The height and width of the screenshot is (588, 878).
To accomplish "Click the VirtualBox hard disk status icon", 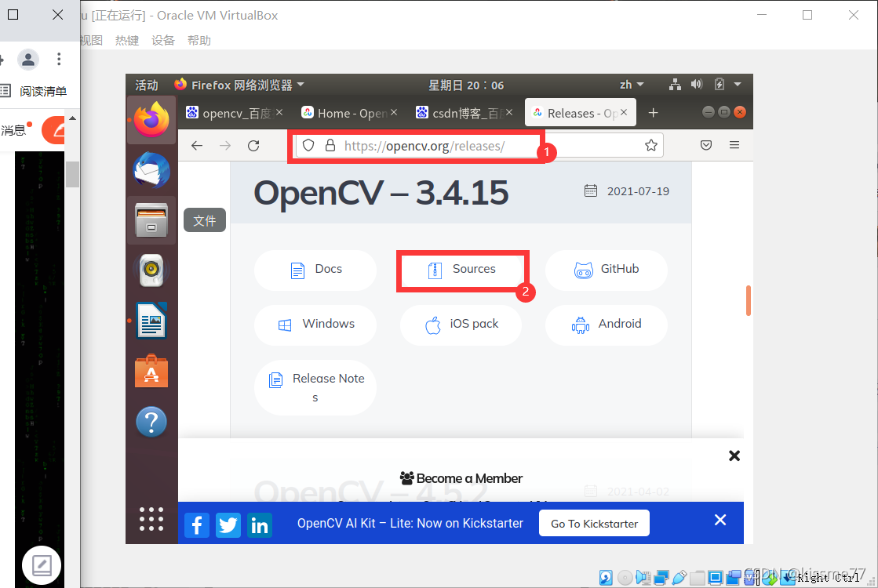I will [x=606, y=577].
